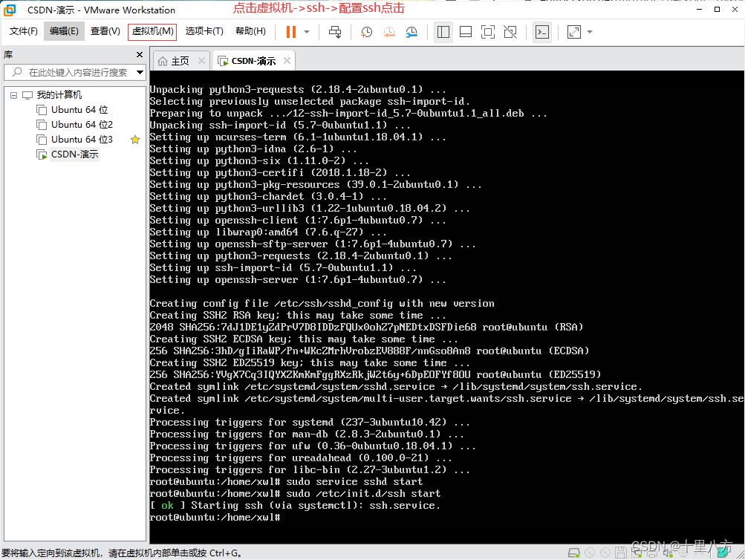Click the home icon on the 主页 tab
This screenshot has height=560, width=745.
(x=163, y=61)
